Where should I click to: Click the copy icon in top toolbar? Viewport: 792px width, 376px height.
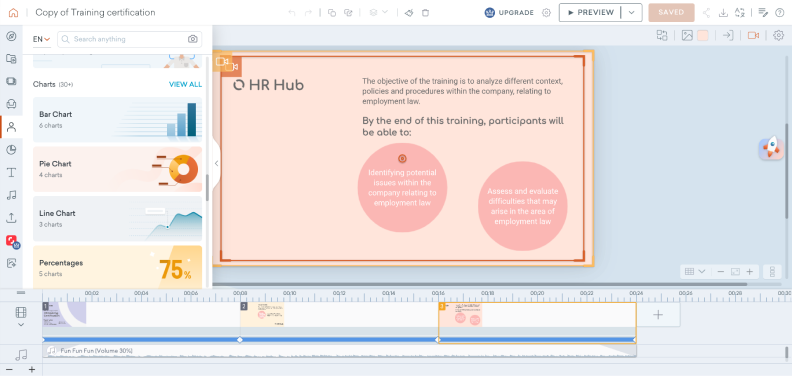click(x=332, y=13)
